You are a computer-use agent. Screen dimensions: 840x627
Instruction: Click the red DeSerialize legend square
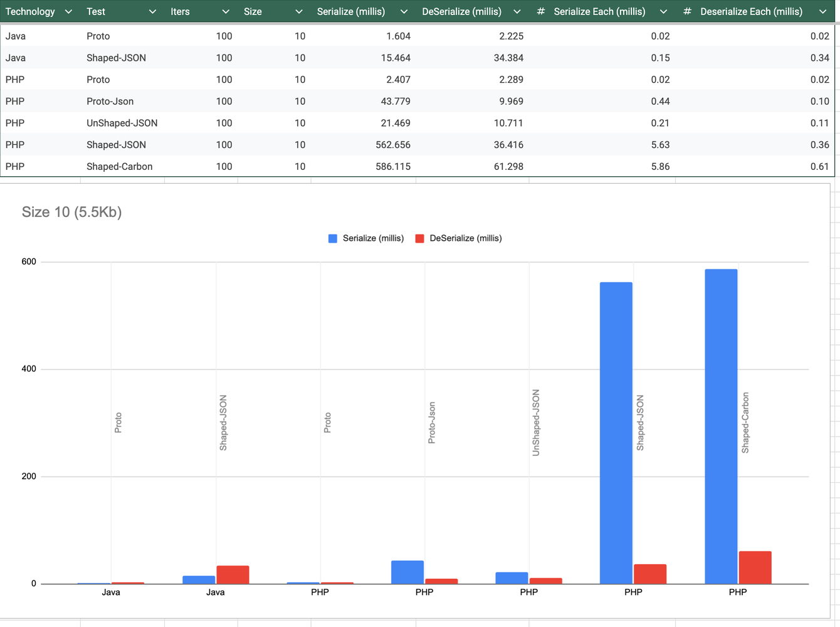click(419, 238)
